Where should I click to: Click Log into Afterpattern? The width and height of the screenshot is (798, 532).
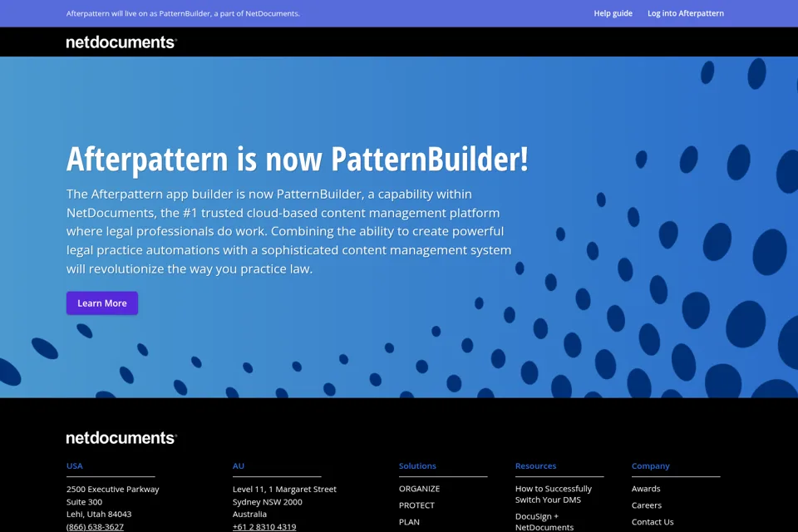point(685,13)
